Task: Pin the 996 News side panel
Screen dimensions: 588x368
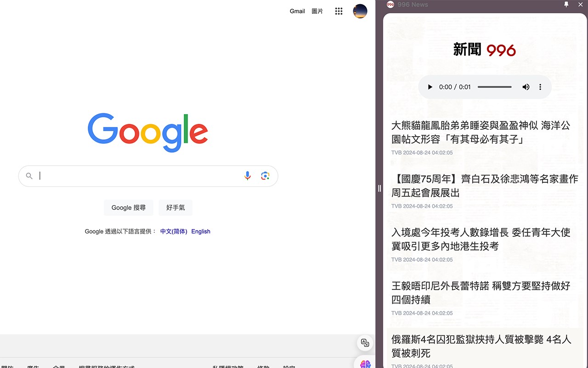Action: [x=566, y=4]
